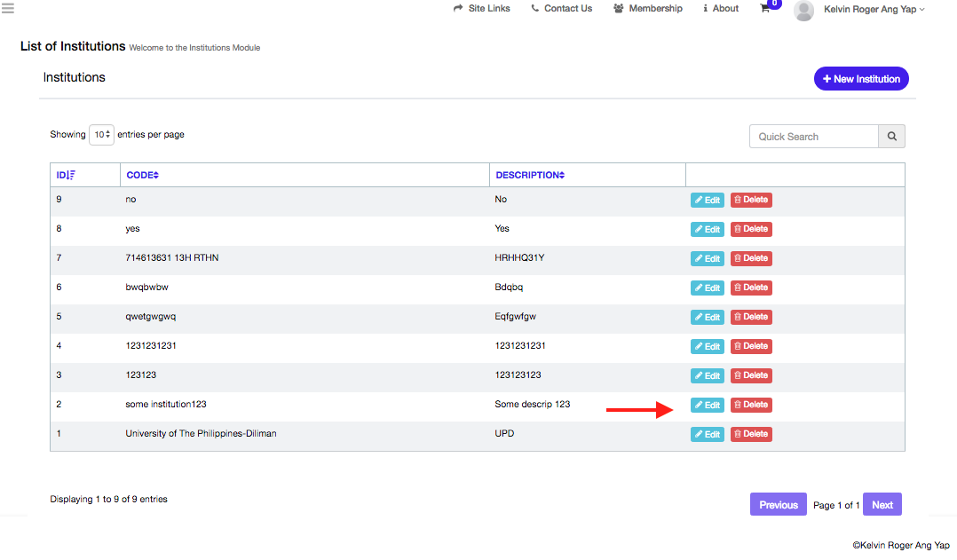Sort by the ID column icon
957x560 pixels.
pos(71,176)
